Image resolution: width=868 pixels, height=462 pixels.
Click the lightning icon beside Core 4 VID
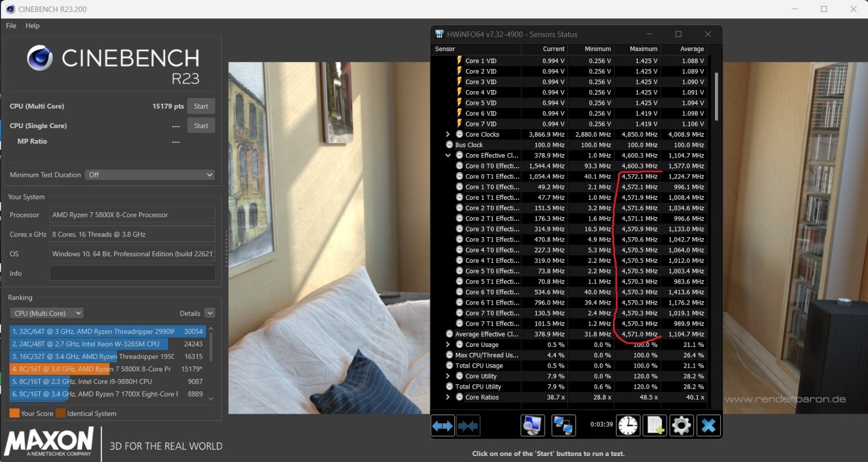click(459, 92)
